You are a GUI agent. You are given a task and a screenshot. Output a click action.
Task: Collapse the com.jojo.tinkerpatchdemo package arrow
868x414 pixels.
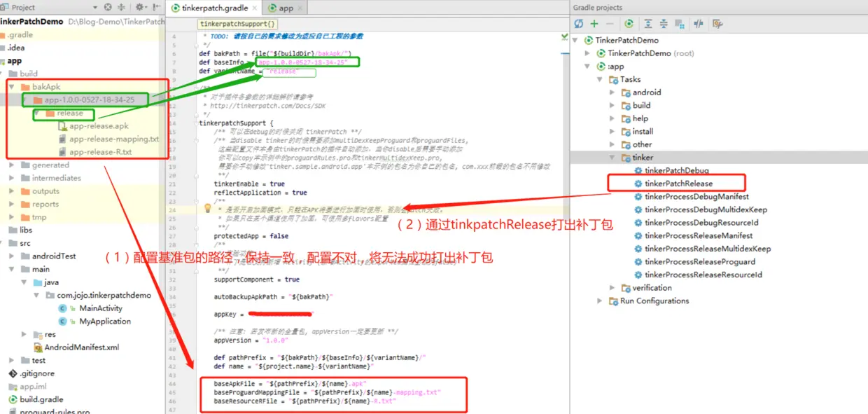38,296
